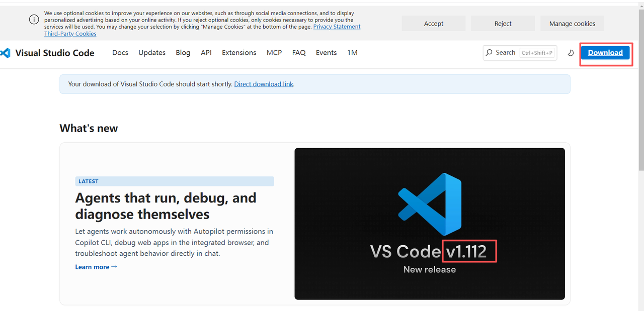644x311 pixels.
Task: Click the cookie banner info icon
Action: click(34, 20)
